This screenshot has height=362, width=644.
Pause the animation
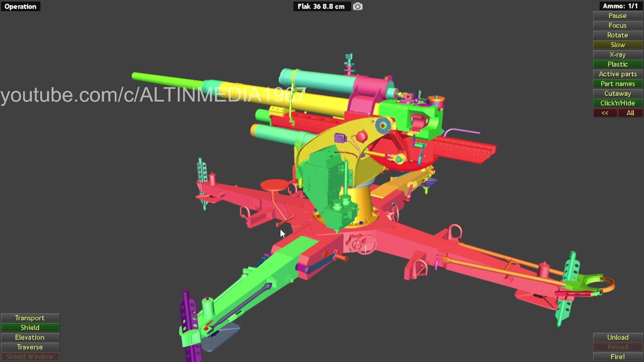tap(617, 16)
